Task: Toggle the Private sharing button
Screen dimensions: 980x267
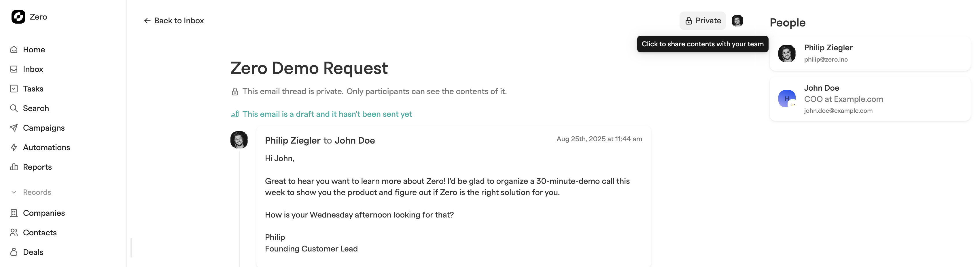Action: pos(703,20)
